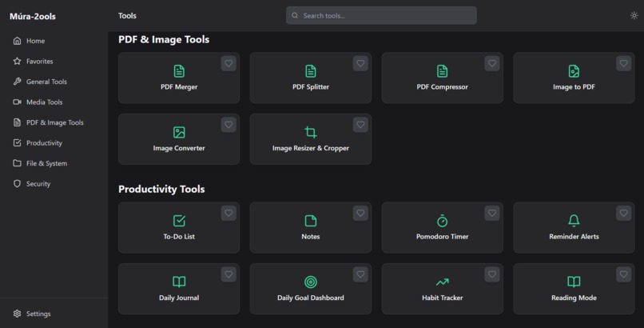Open the Habit Tracker label
The width and height of the screenshot is (644, 328).
pyautogui.click(x=442, y=298)
